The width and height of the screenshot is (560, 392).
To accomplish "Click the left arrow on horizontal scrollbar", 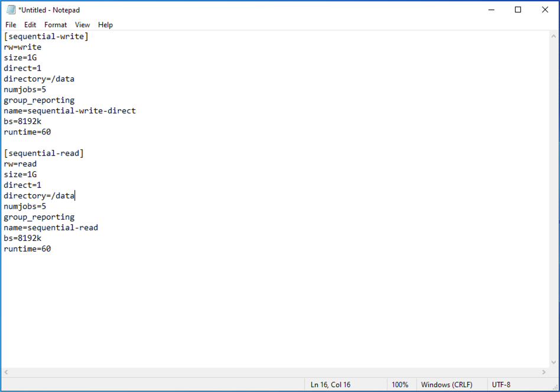I will coord(5,371).
